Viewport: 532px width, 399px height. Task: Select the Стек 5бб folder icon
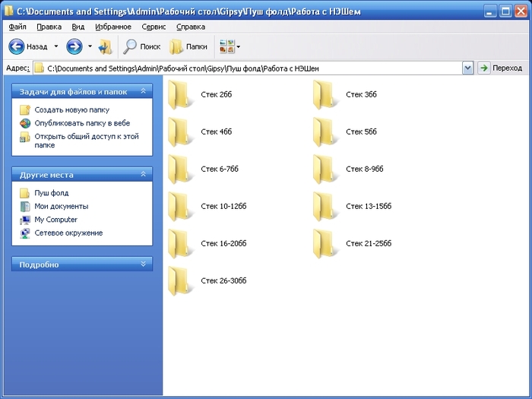[325, 132]
